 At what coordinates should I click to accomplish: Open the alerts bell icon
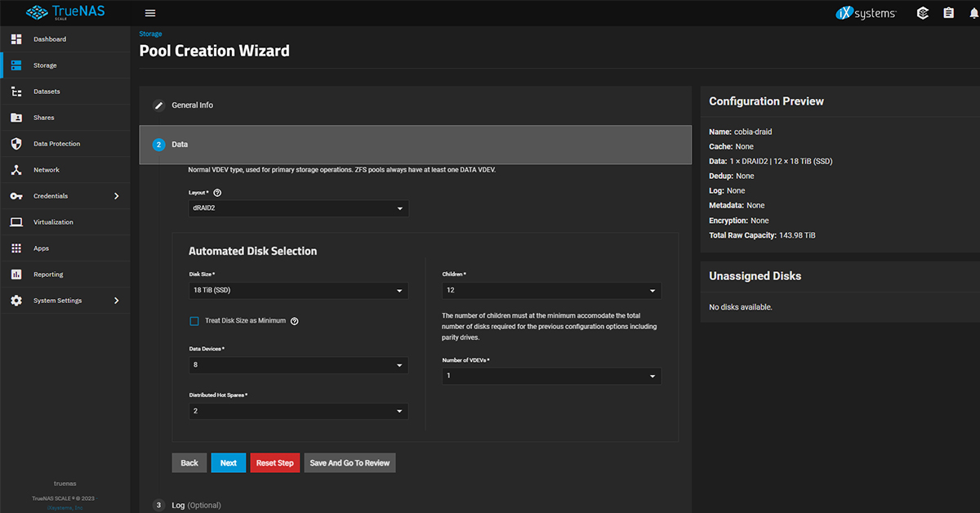coord(973,13)
